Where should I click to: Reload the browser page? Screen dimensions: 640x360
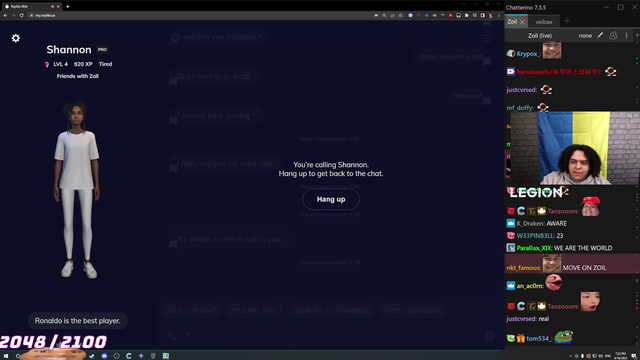[21, 15]
